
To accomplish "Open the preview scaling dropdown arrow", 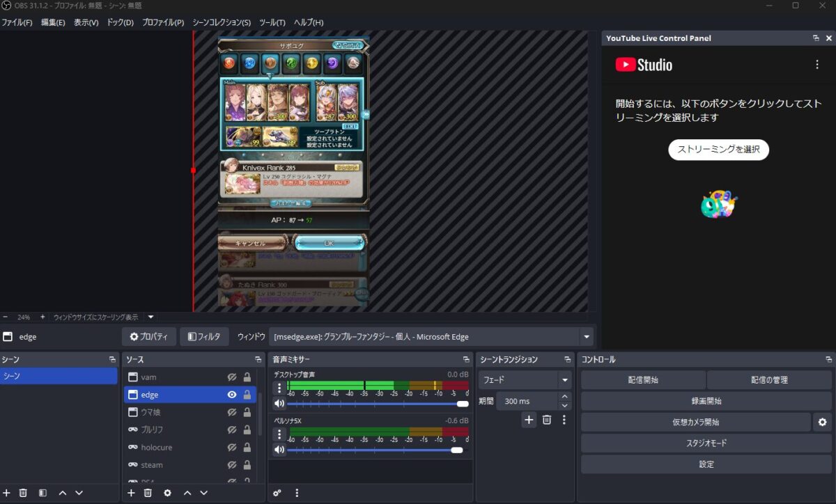I will click(150, 317).
